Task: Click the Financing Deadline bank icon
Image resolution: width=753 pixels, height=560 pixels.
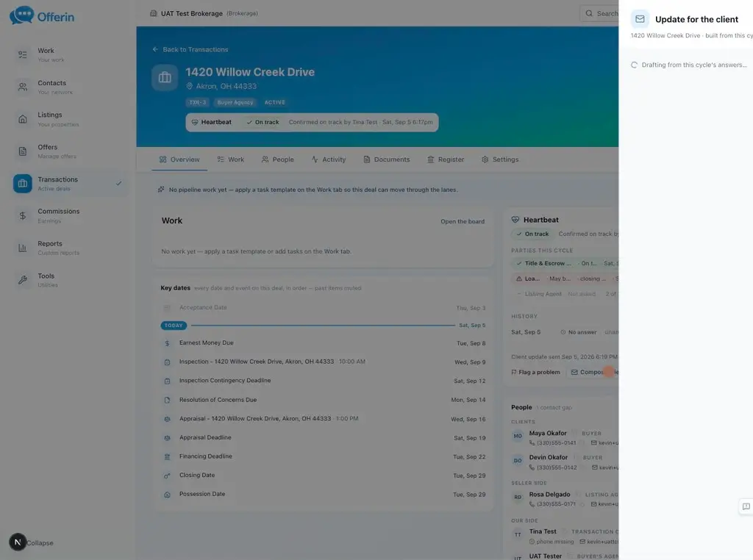Action: coord(167,457)
